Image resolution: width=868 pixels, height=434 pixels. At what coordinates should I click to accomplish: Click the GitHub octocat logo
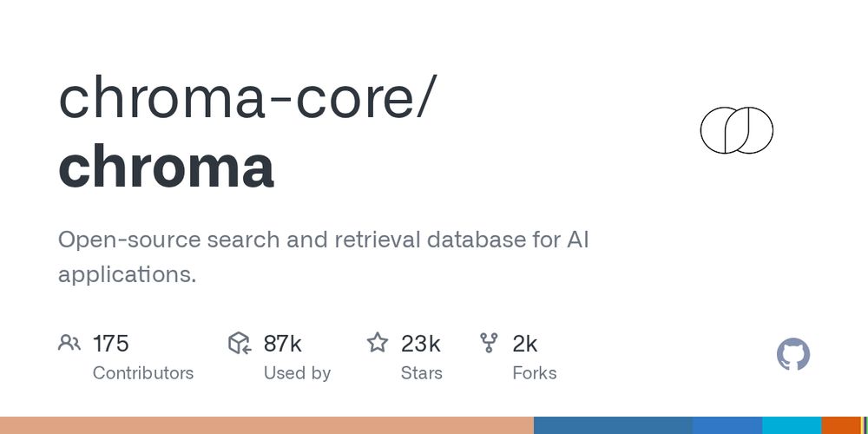pos(793,354)
